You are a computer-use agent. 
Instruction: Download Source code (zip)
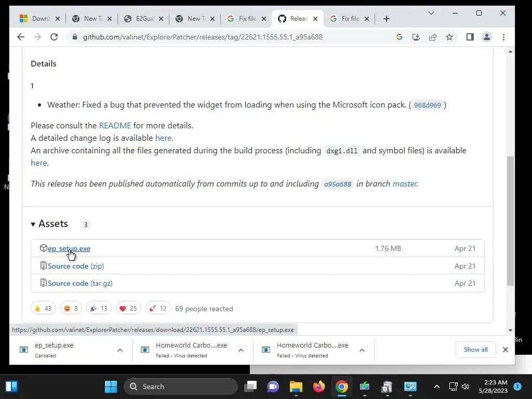click(76, 266)
